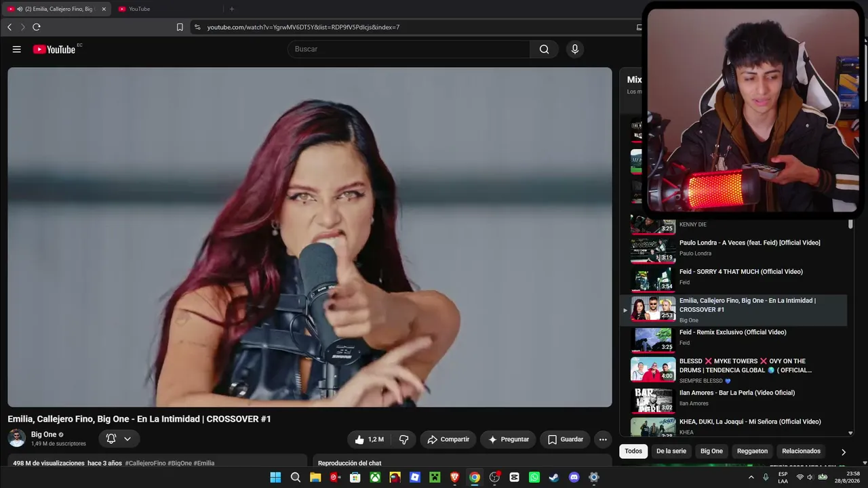Bookmark this page in the address bar
This screenshot has width=868, height=488.
tap(180, 27)
